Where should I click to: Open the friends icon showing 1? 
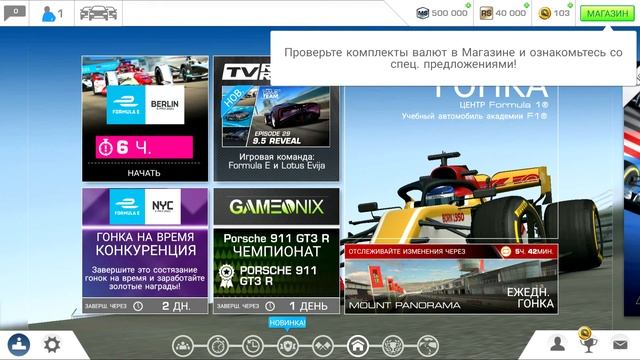[x=52, y=13]
